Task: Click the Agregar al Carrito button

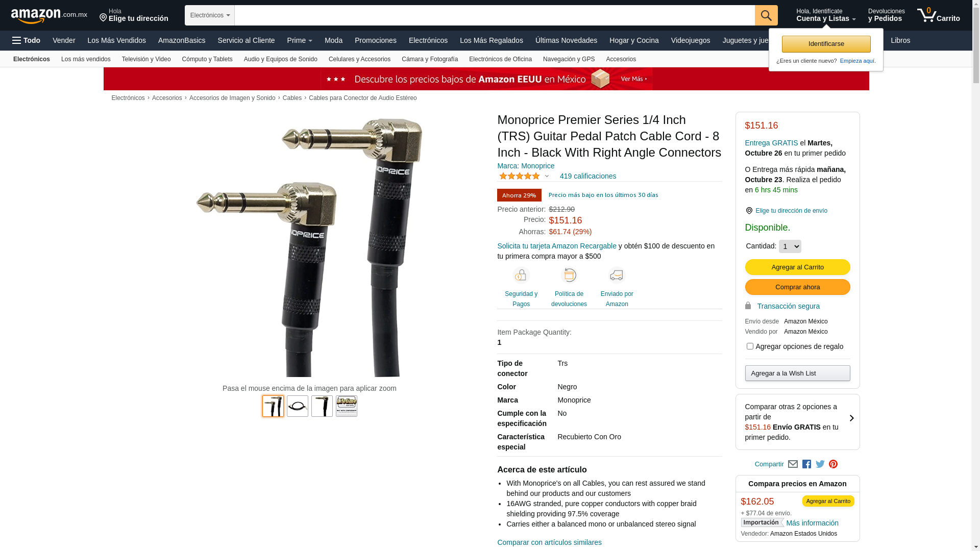Action: coord(797,267)
